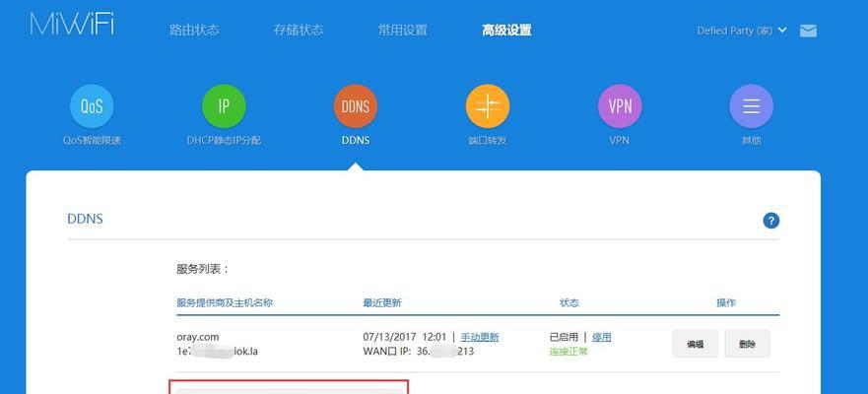This screenshot has height=394, width=868.
Task: Open the port forwarding icon
Action: click(x=487, y=106)
